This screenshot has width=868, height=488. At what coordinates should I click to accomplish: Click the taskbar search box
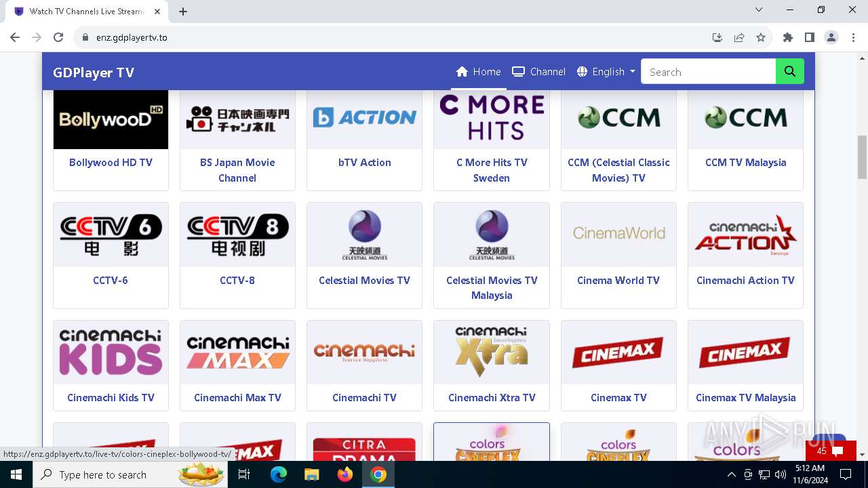[x=131, y=474]
